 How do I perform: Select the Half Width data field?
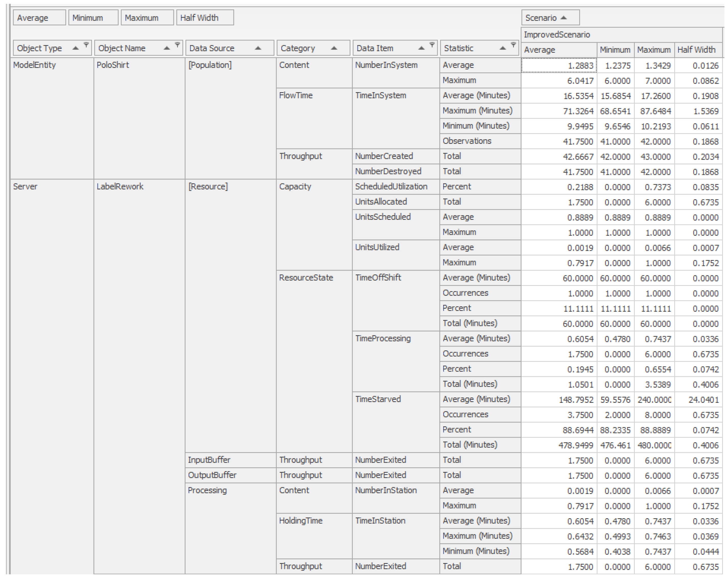point(205,18)
